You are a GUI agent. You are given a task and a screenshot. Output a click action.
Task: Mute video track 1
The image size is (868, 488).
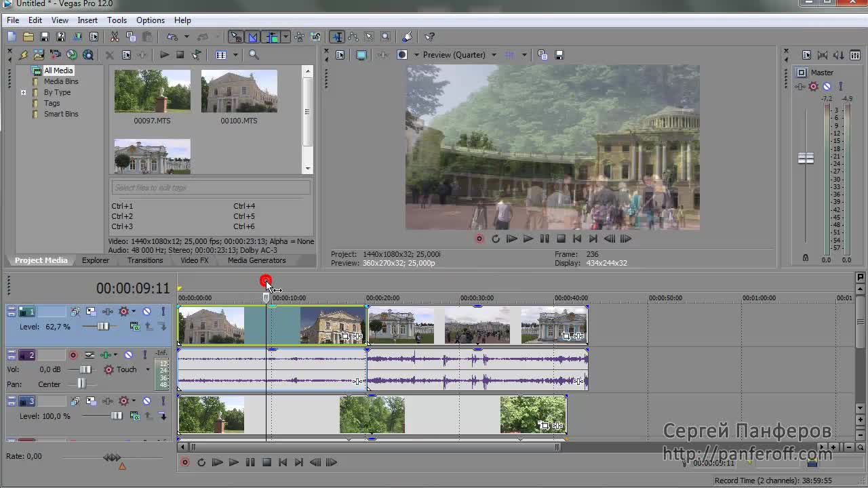146,312
